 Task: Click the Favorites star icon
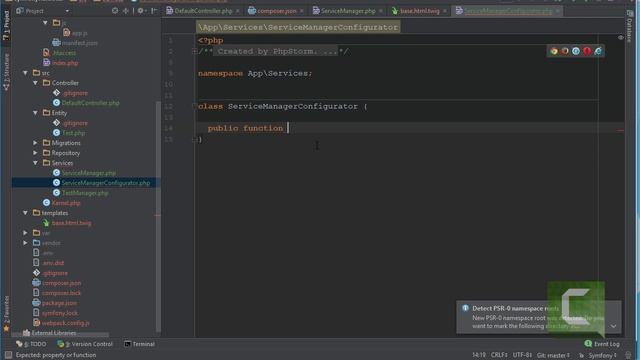click(x=6, y=328)
